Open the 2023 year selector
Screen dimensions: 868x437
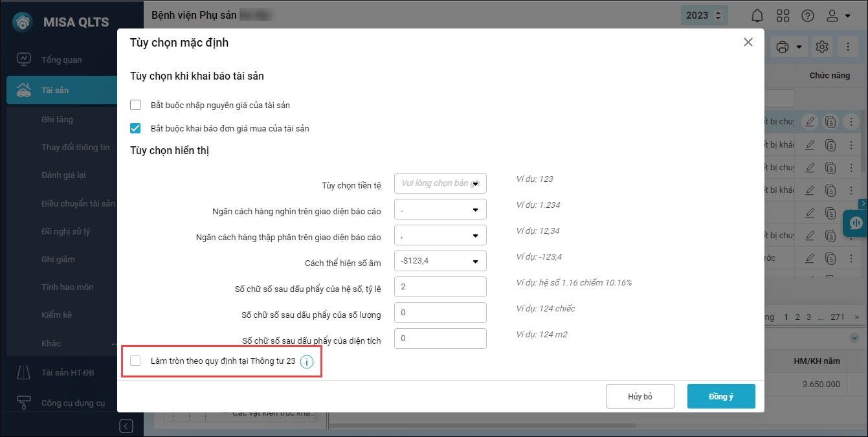pos(704,16)
